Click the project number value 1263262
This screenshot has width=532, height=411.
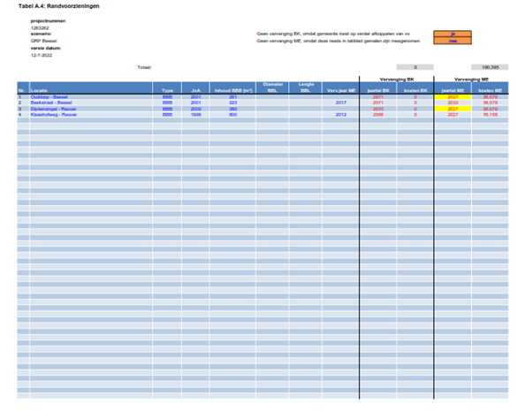[40, 27]
